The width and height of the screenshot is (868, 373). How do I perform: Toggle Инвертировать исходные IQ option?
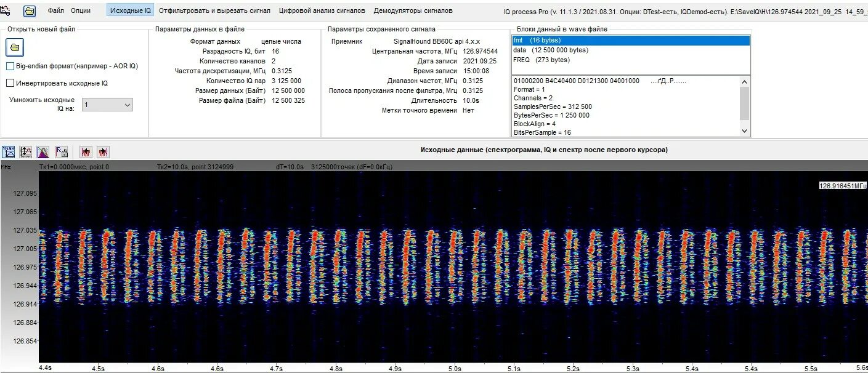(10, 83)
